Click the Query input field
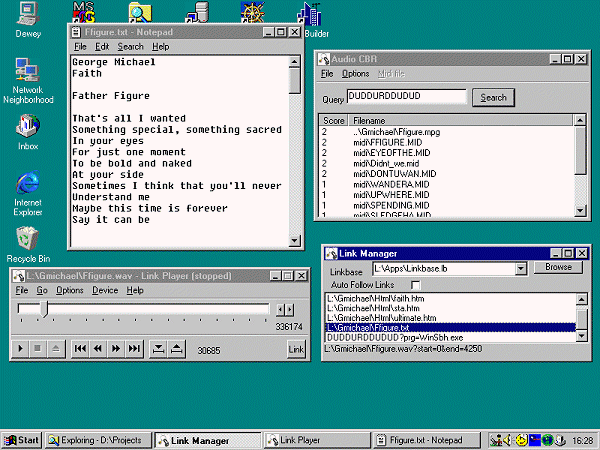Screen dimensions: 600x450 pyautogui.click(x=406, y=97)
